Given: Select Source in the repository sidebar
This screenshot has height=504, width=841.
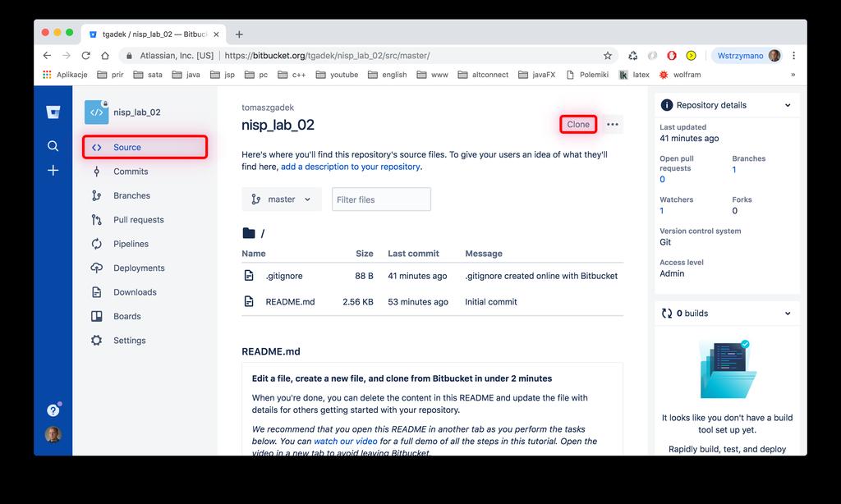Looking at the screenshot, I should pos(145,147).
